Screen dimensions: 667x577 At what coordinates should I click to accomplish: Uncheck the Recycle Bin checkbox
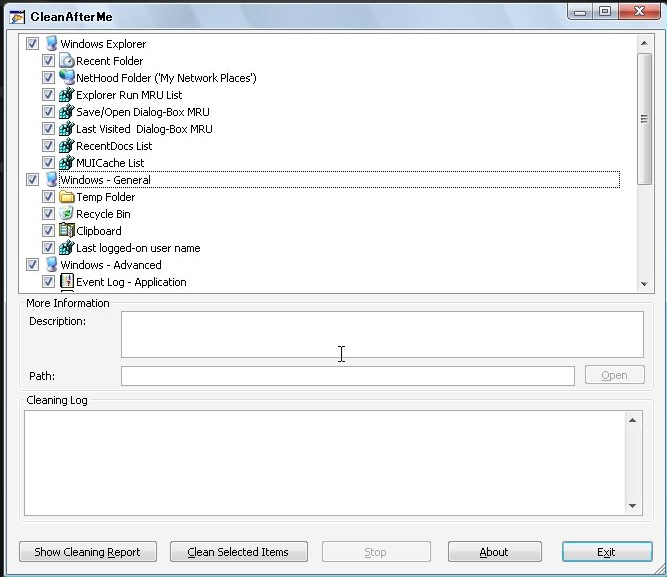click(48, 214)
